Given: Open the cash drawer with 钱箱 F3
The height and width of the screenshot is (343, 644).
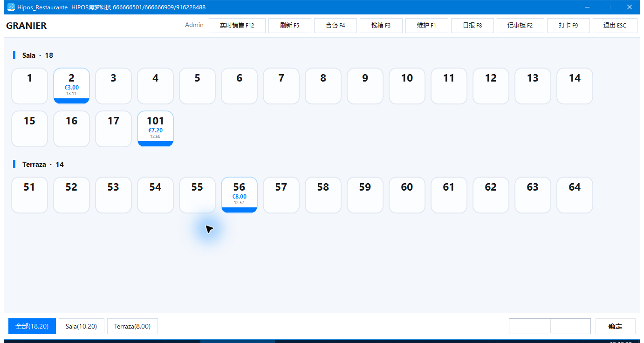Looking at the screenshot, I should pyautogui.click(x=381, y=26).
